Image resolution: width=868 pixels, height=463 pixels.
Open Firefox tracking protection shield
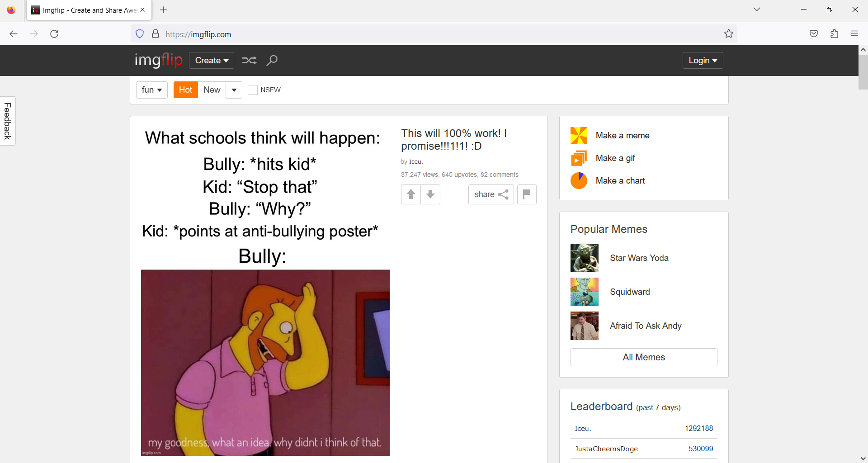click(140, 34)
